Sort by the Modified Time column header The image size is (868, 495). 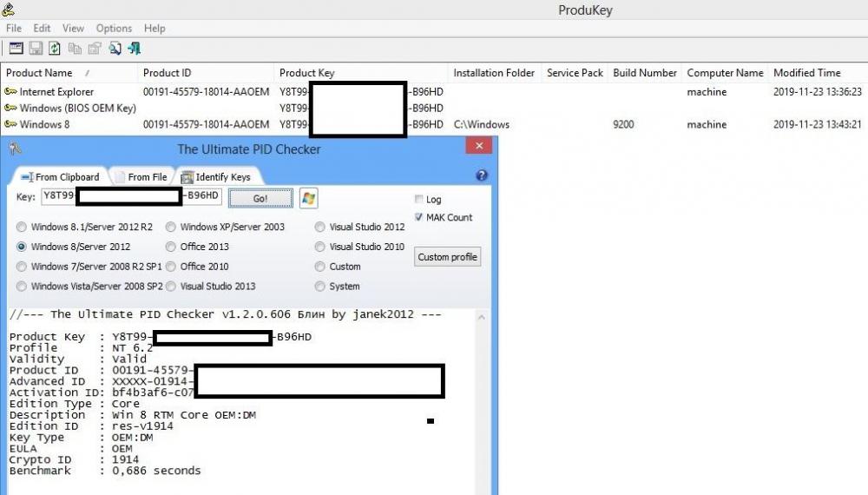[806, 73]
